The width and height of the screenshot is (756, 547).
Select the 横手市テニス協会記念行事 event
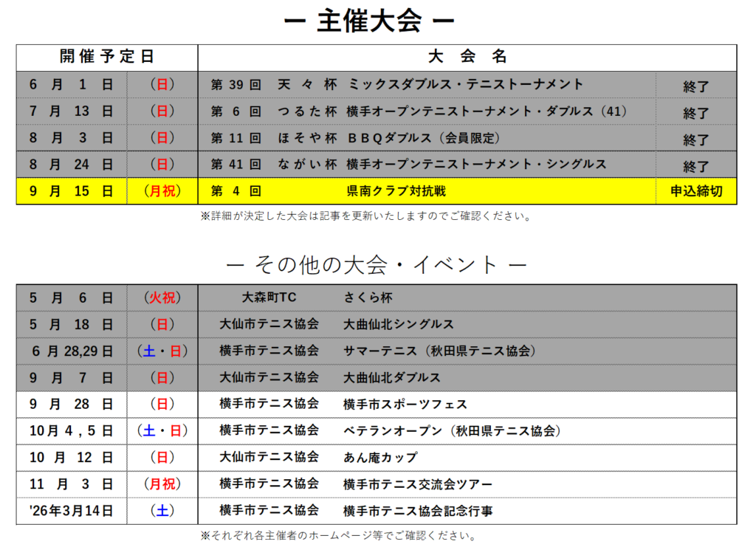coord(418,511)
